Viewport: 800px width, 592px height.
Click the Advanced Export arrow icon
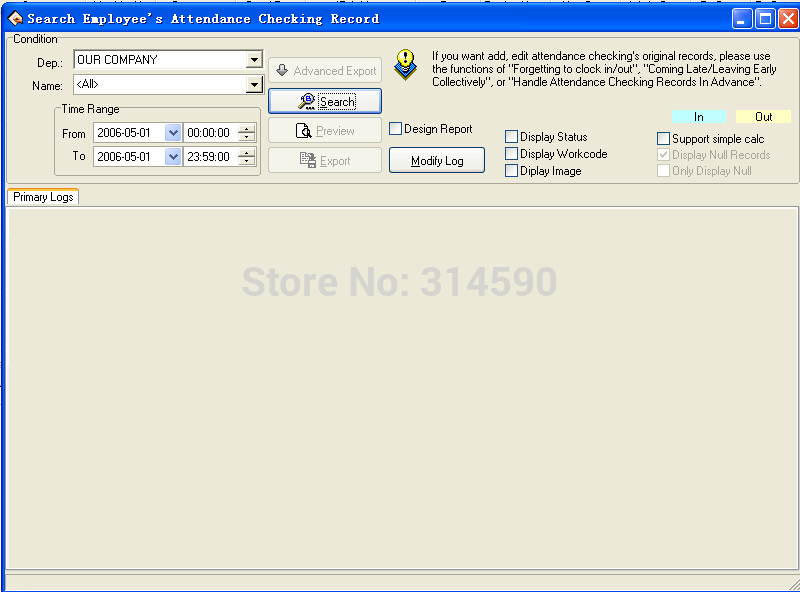pos(282,71)
